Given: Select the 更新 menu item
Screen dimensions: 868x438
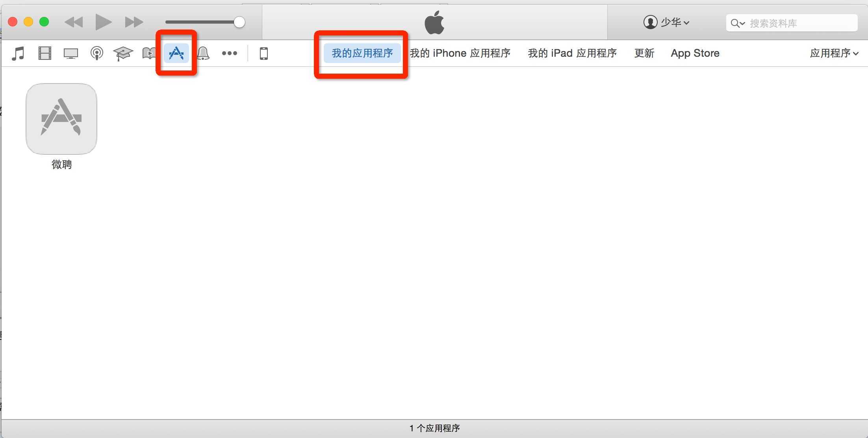Looking at the screenshot, I should tap(645, 52).
